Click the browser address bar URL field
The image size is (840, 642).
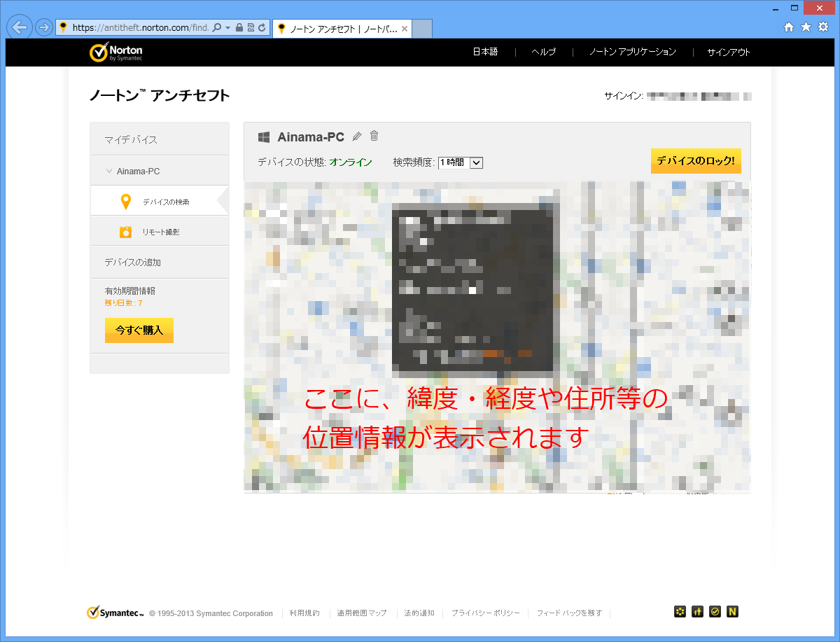coord(140,28)
